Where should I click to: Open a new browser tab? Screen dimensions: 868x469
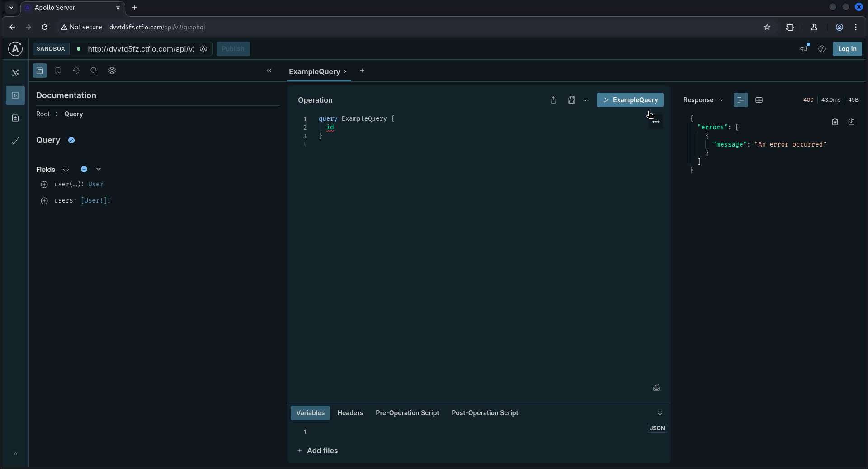(x=134, y=8)
